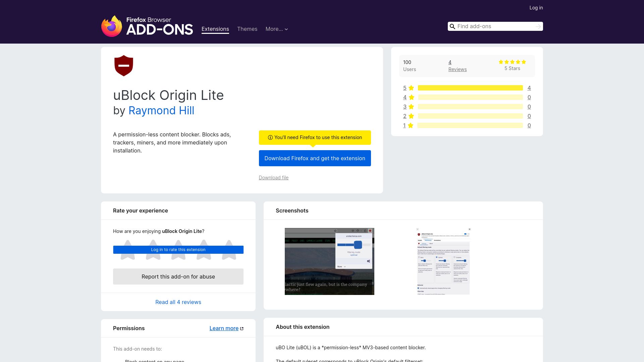Click the external link icon beside Learn more
The width and height of the screenshot is (644, 362).
pyautogui.click(x=242, y=328)
